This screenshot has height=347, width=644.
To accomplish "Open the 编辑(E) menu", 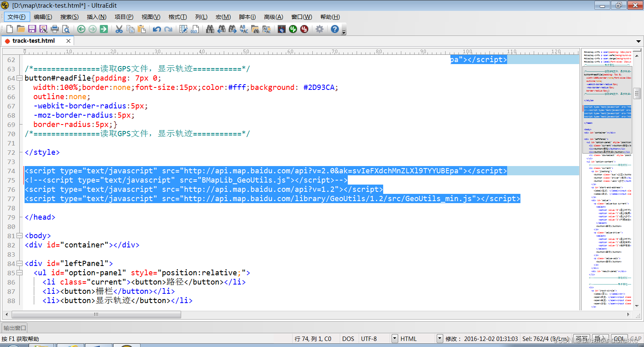I will coord(43,17).
